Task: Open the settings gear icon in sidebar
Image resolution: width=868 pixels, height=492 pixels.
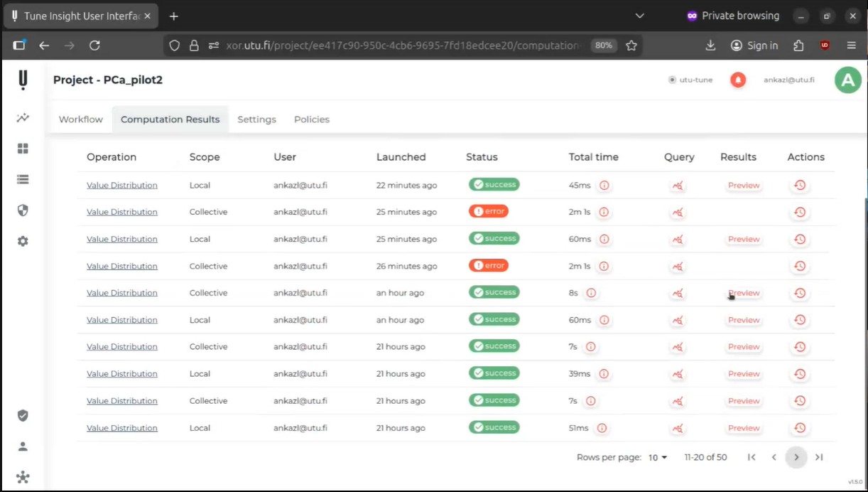Action: (23, 241)
